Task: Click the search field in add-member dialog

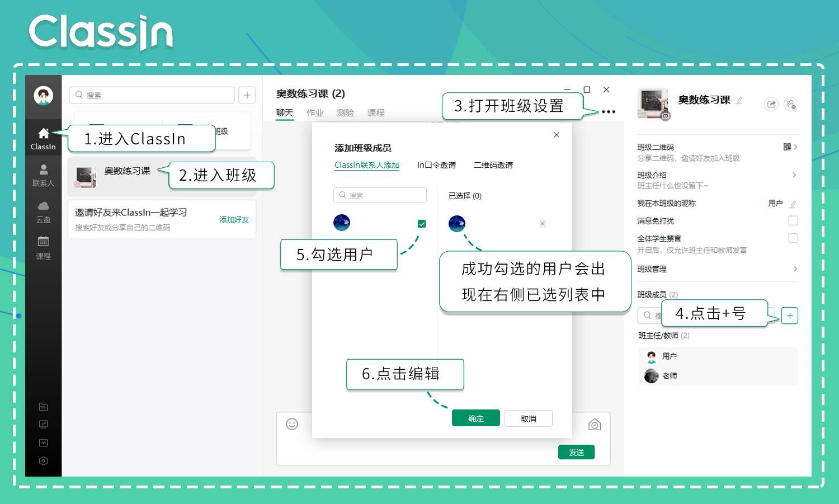Action: (380, 195)
